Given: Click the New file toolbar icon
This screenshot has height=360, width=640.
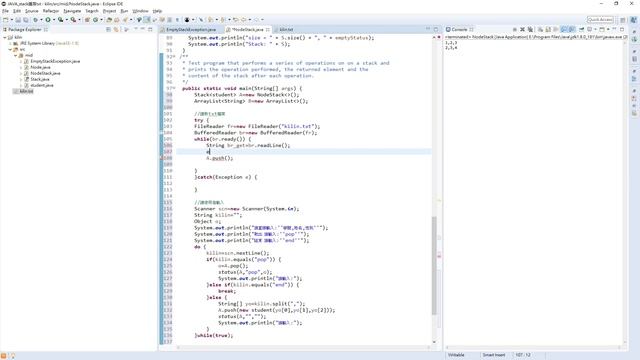Looking at the screenshot, I should point(6,20).
